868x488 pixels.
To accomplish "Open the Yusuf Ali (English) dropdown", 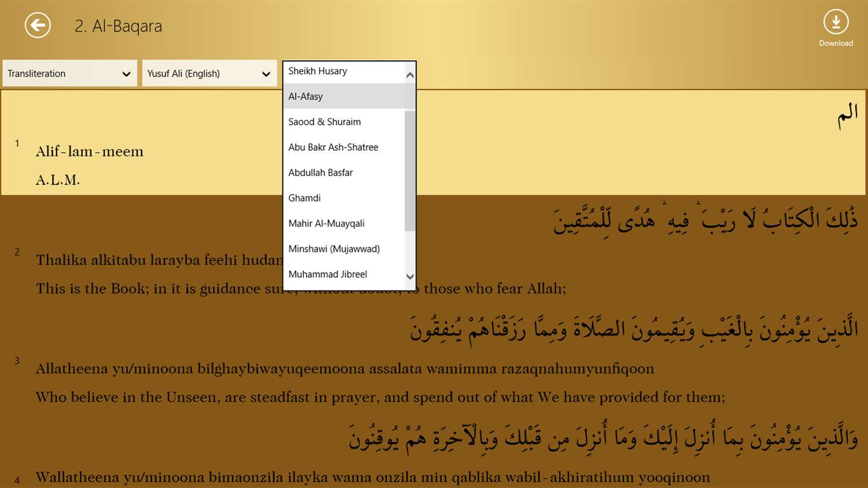I will [x=210, y=74].
